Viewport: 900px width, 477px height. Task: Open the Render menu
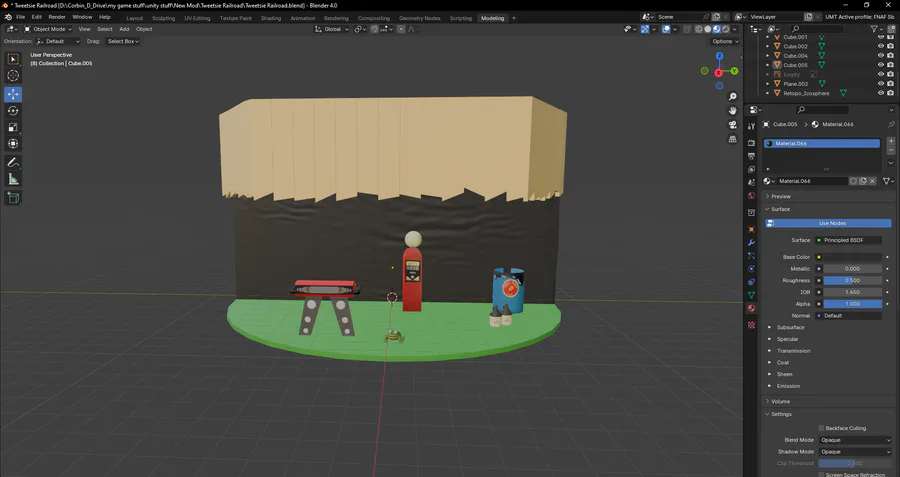click(x=57, y=17)
